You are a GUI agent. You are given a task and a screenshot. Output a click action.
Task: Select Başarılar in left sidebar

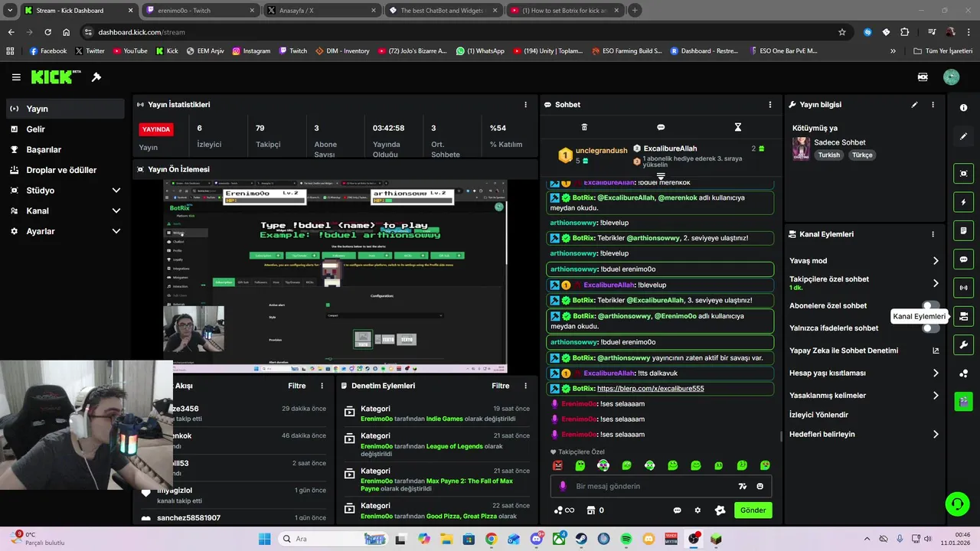65,150
